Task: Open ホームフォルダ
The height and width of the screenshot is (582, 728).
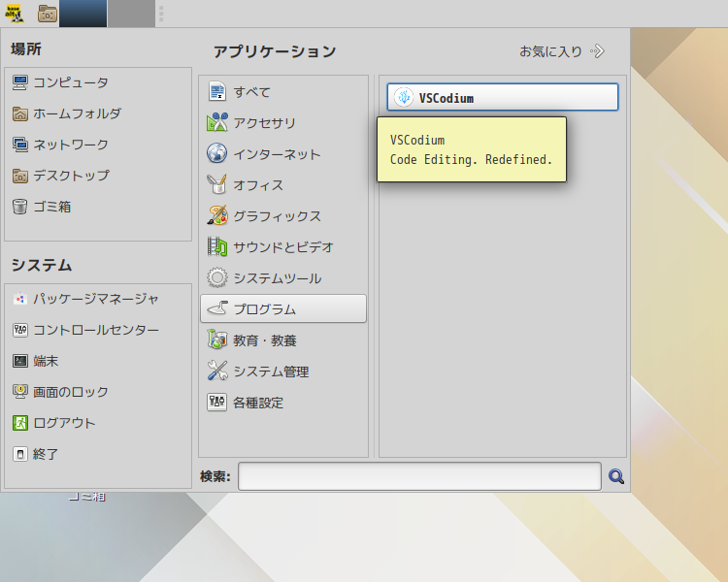Action: coord(98,113)
